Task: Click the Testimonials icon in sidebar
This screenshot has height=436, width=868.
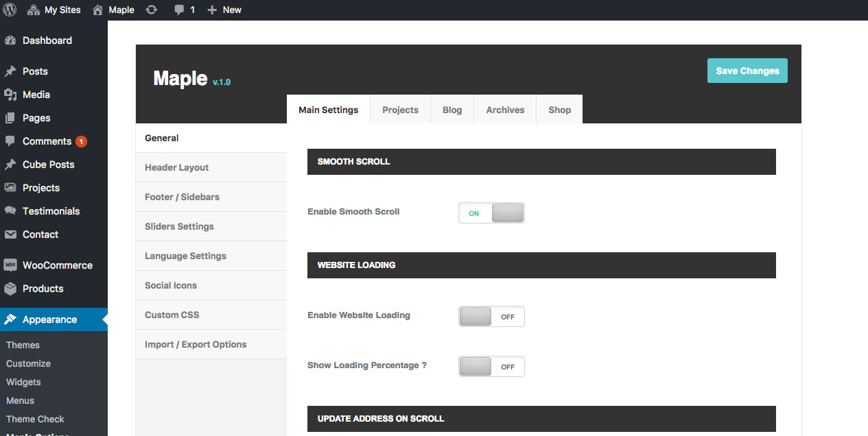Action: pyautogui.click(x=10, y=211)
